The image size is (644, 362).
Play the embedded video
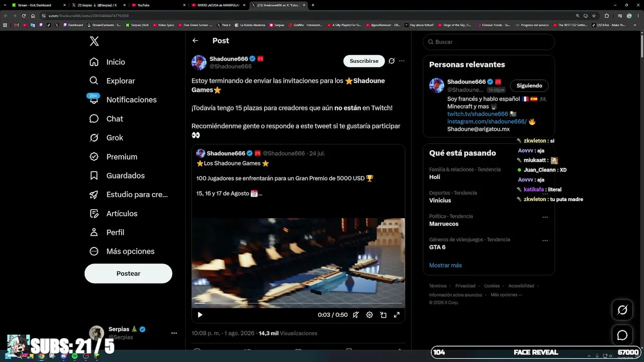click(200, 315)
